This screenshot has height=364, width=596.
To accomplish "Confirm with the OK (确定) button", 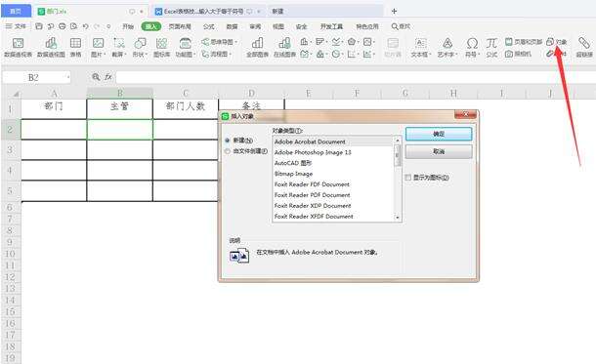I will pos(439,134).
